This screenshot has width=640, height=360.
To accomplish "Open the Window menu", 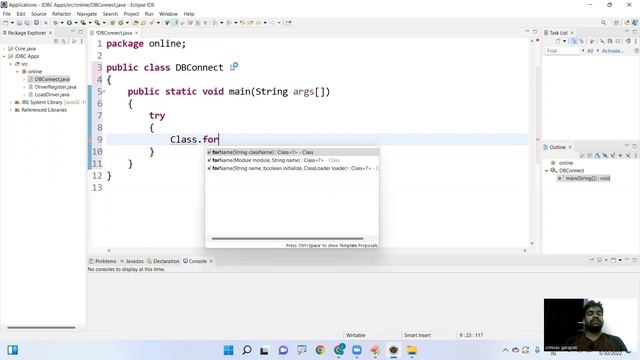I will 168,14.
